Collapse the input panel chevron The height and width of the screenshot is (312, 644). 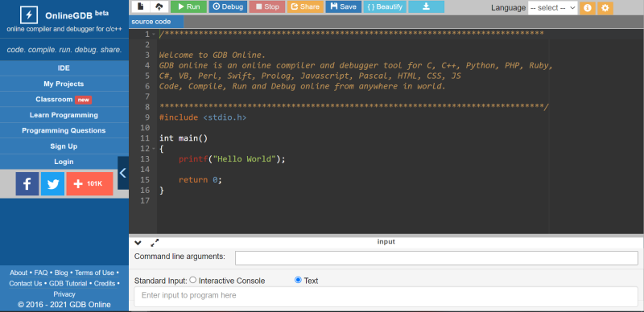click(138, 243)
